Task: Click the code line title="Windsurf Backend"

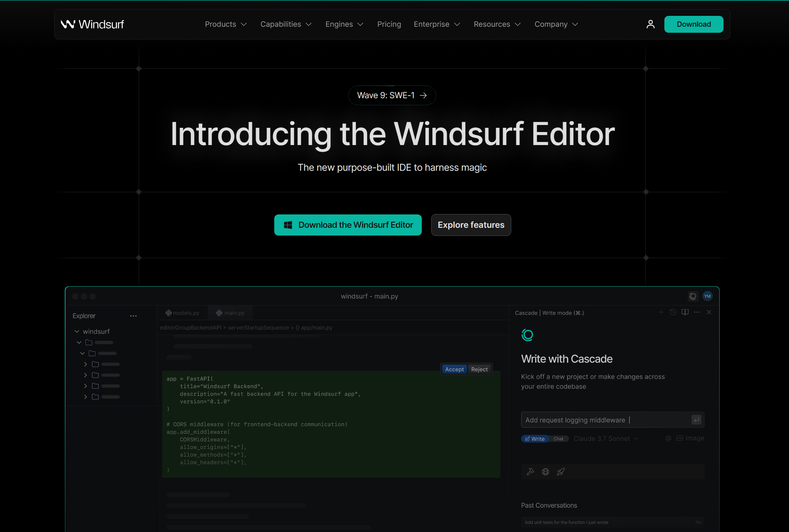Action: (221, 387)
